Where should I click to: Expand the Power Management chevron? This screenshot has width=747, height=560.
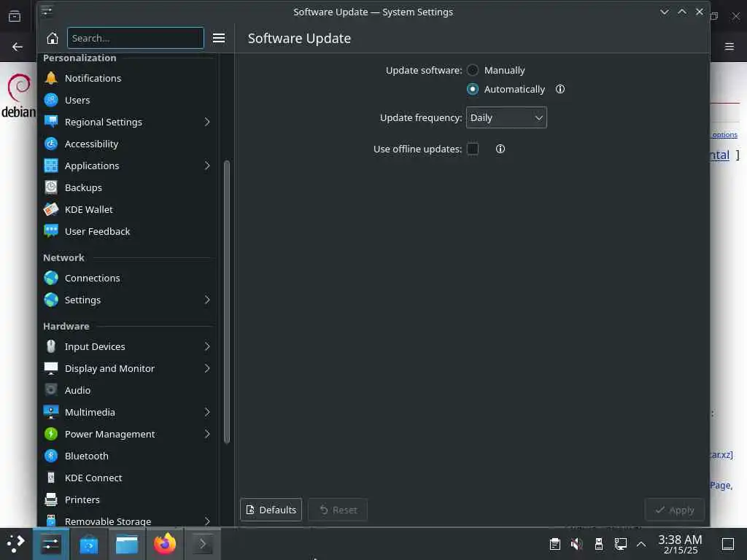(x=207, y=435)
